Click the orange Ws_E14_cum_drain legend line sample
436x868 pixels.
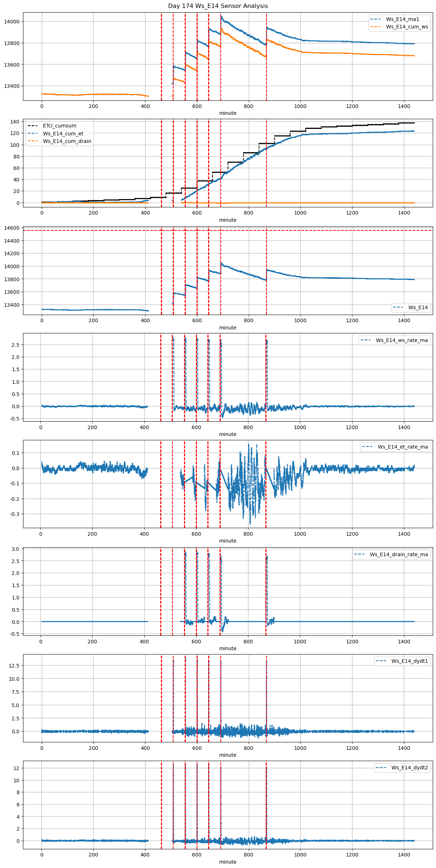(33, 141)
